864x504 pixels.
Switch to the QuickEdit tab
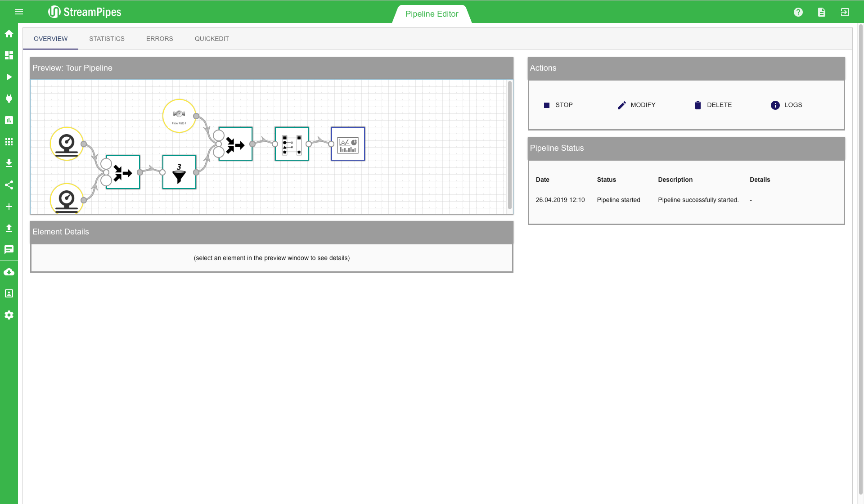click(x=211, y=39)
